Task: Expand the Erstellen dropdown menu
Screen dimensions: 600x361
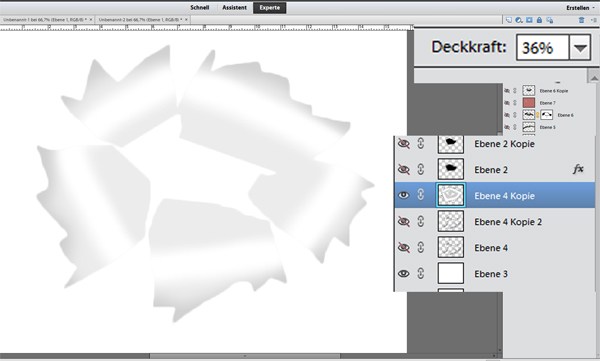Action: (x=580, y=8)
